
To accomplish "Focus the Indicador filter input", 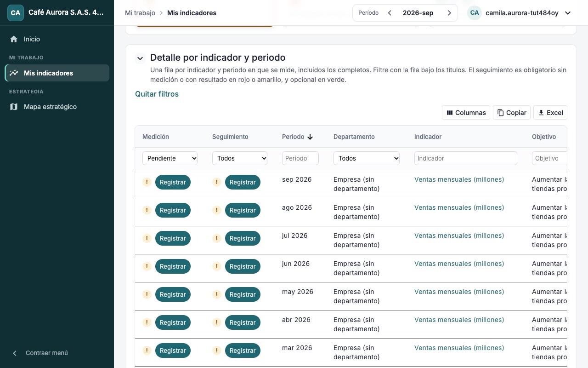I will tap(466, 158).
